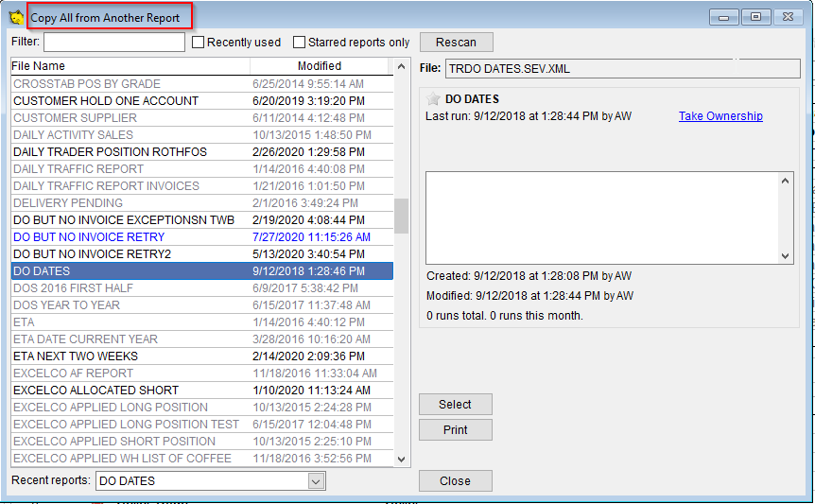Click into the Filter input field
This screenshot has height=504, width=815.
tap(114, 43)
